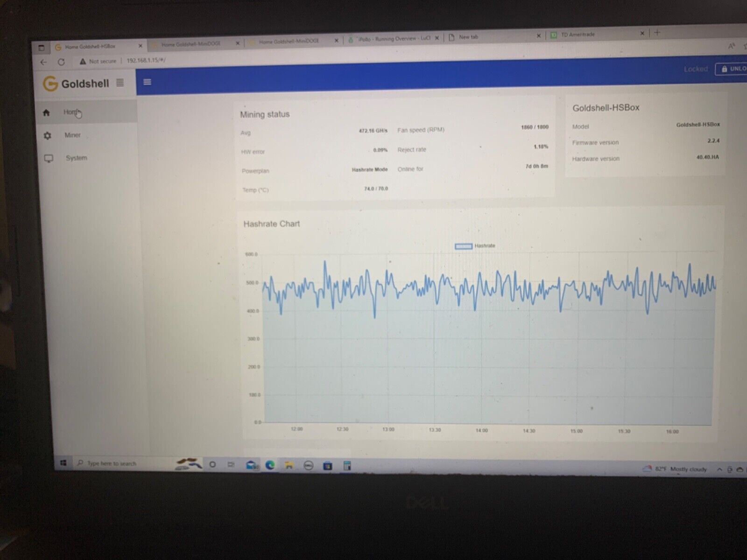The image size is (747, 560).
Task: Close the Home Goldshell-HSBox tab
Action: coord(140,46)
